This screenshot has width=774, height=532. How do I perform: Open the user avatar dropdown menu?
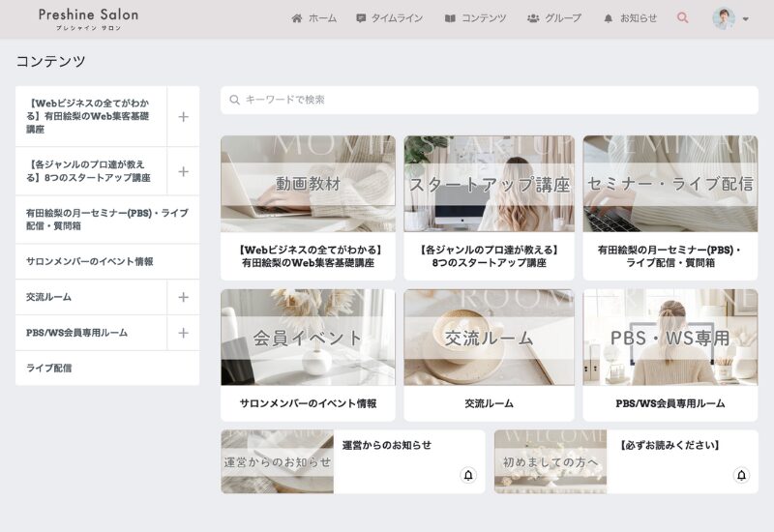(x=730, y=18)
